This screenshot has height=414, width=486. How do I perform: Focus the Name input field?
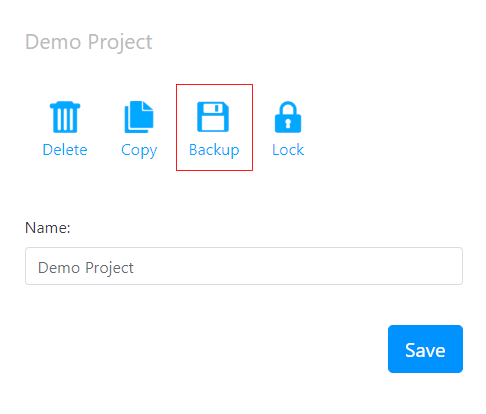tap(244, 266)
